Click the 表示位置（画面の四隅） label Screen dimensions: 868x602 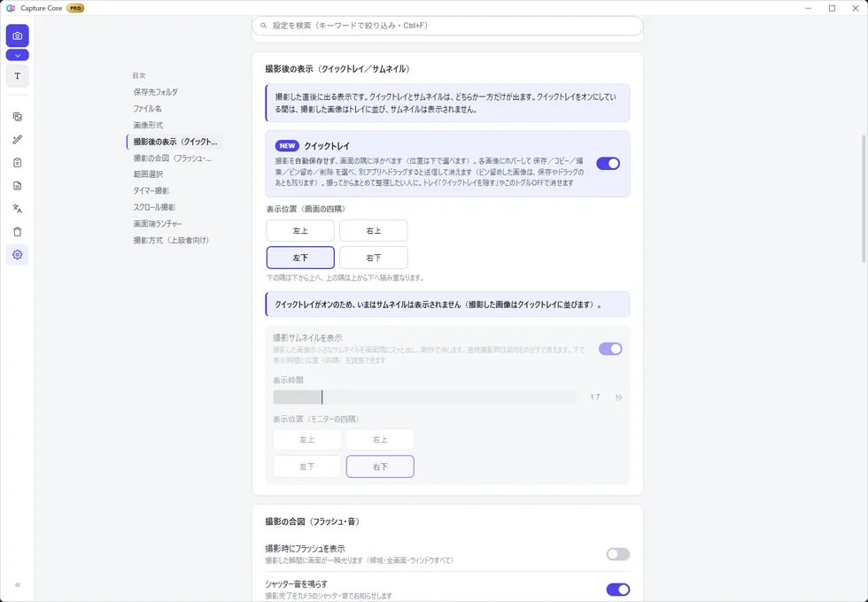(306, 209)
